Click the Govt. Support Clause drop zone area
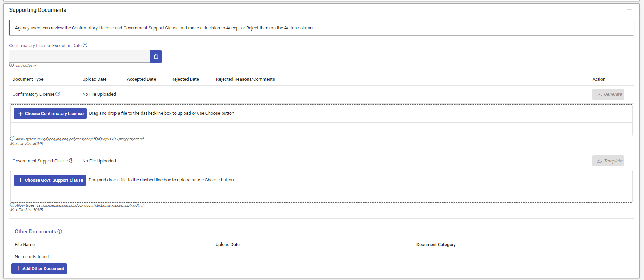 (321, 196)
